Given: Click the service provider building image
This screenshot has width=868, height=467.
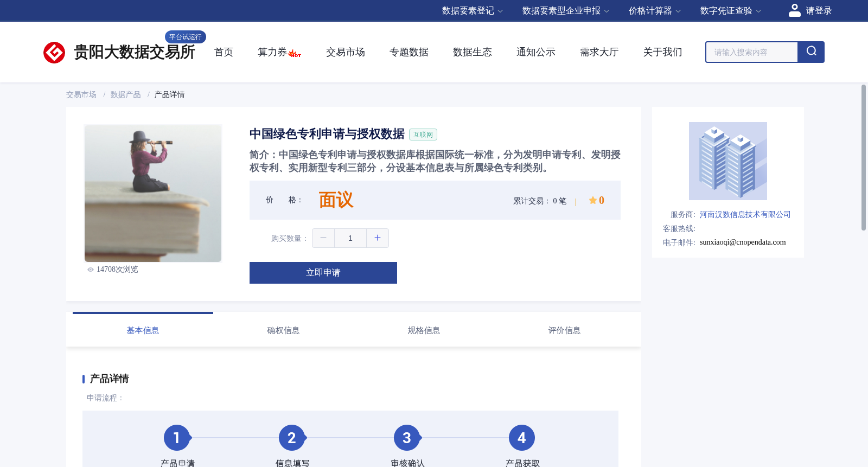Looking at the screenshot, I should point(728,161).
